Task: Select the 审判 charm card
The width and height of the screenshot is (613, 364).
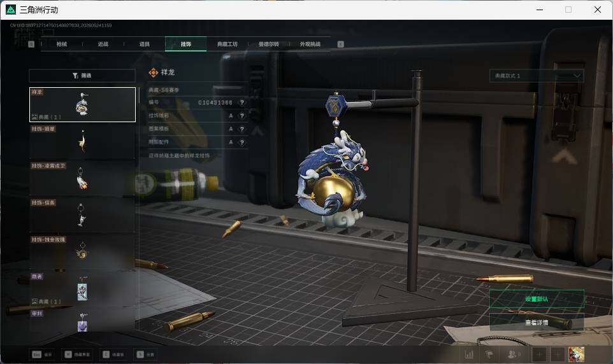Action: pyautogui.click(x=82, y=320)
